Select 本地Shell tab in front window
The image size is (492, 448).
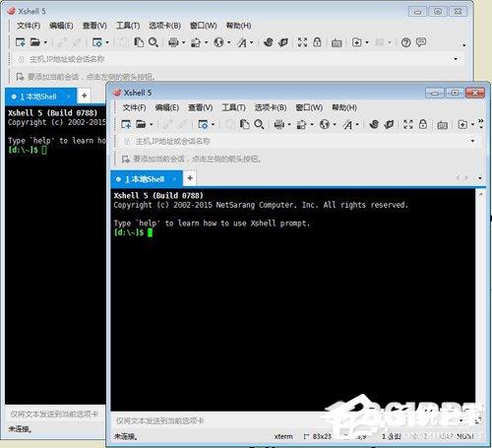[x=145, y=179]
